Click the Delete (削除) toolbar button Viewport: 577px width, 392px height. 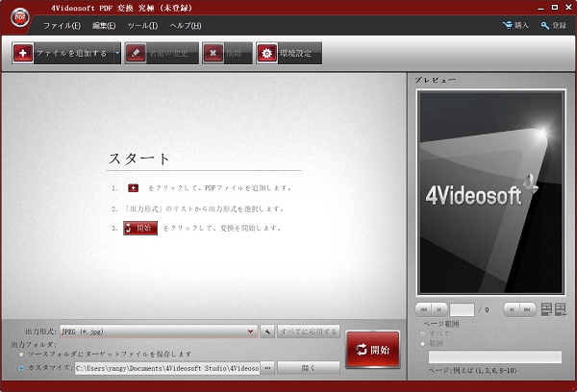226,53
